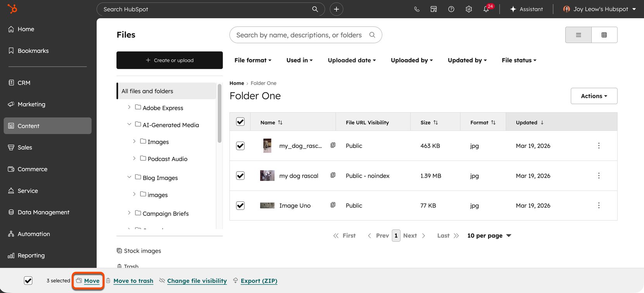Image resolution: width=644 pixels, height=293 pixels.
Task: Click Create or upload button
Action: tap(170, 60)
